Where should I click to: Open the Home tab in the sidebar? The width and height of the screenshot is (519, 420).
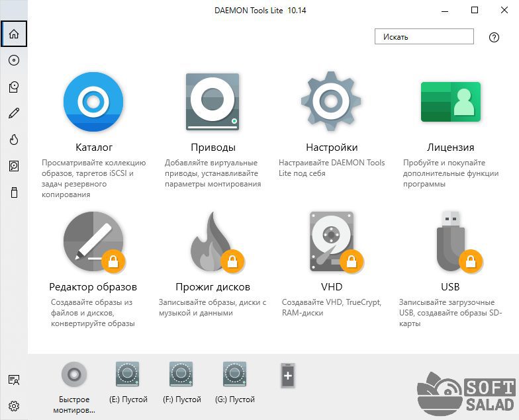14,34
